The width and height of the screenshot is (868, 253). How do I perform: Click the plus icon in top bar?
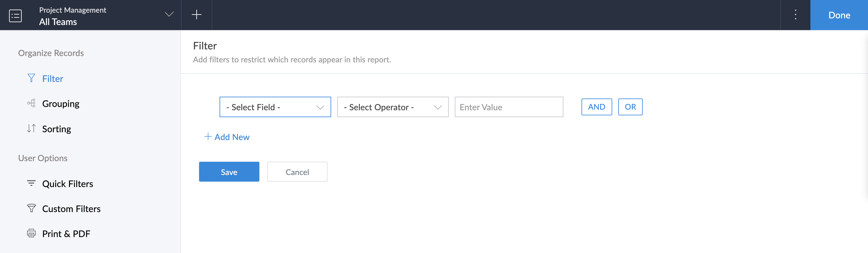[x=196, y=15]
